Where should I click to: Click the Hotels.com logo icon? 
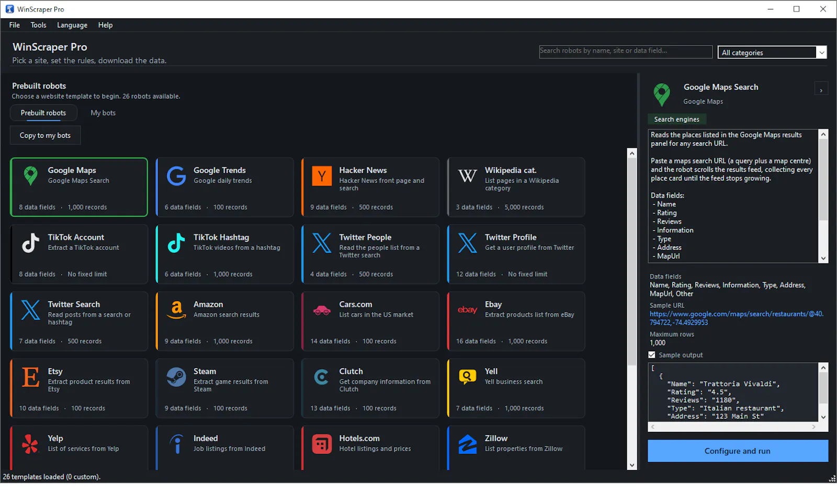[x=322, y=444]
